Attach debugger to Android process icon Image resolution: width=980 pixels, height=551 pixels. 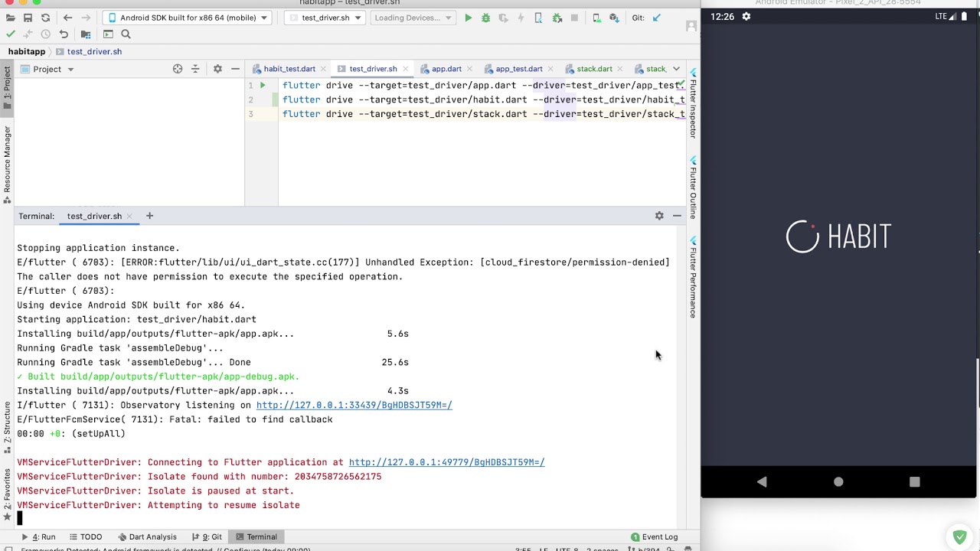click(557, 18)
